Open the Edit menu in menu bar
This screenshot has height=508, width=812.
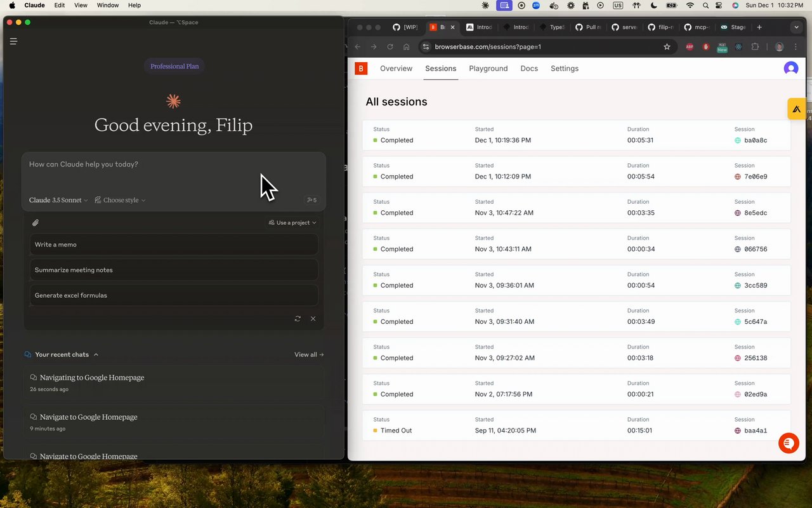[x=59, y=5]
